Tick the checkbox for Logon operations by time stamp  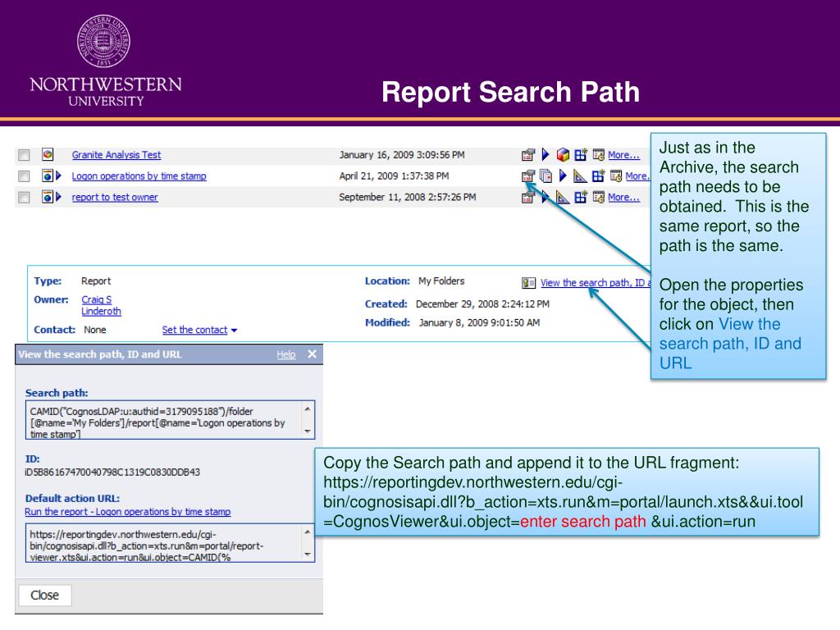pos(24,176)
